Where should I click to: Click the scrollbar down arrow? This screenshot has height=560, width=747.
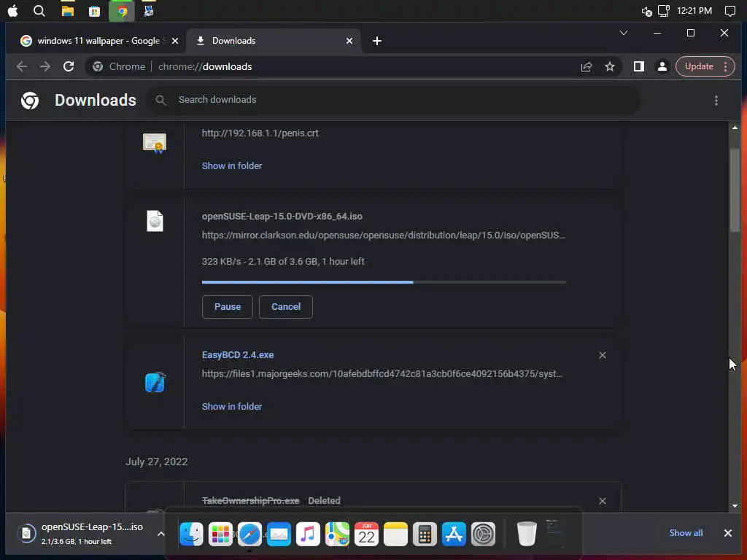point(735,506)
